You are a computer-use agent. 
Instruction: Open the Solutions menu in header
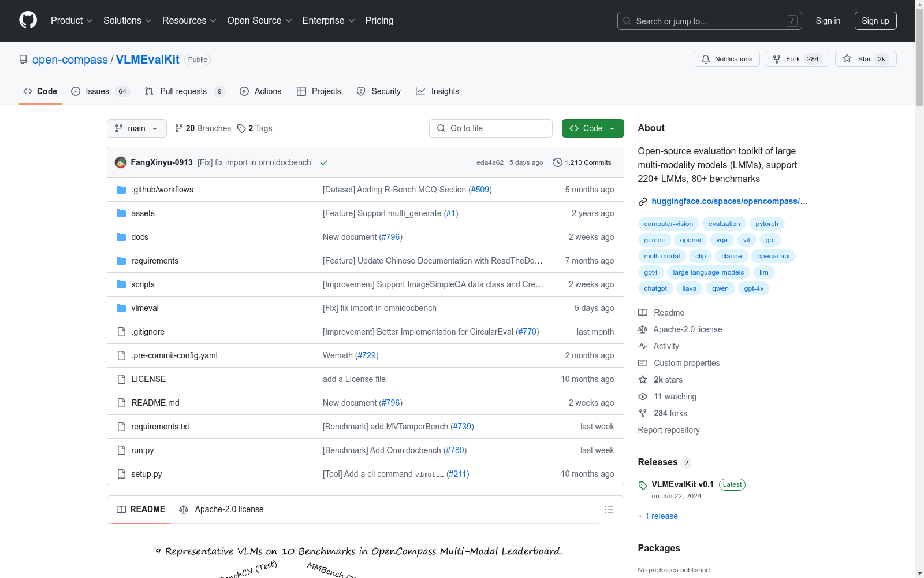pyautogui.click(x=127, y=21)
